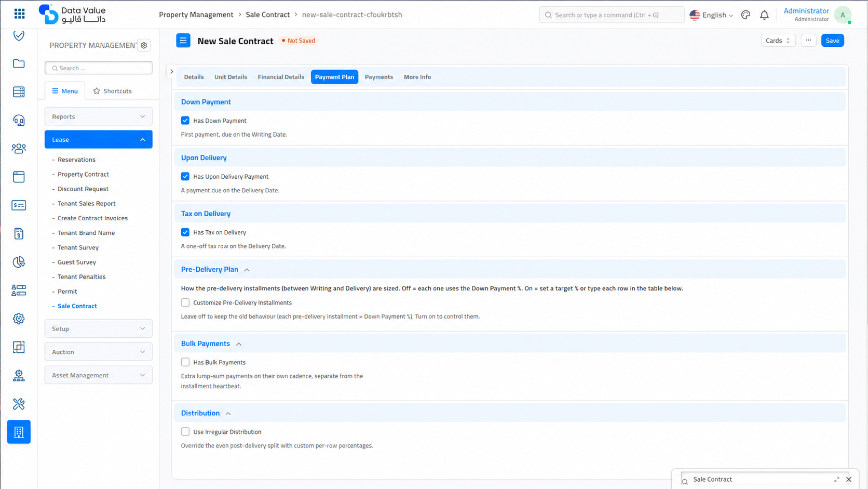Collapse the Distribution section
Screen dimensions: 868x489
228,414
